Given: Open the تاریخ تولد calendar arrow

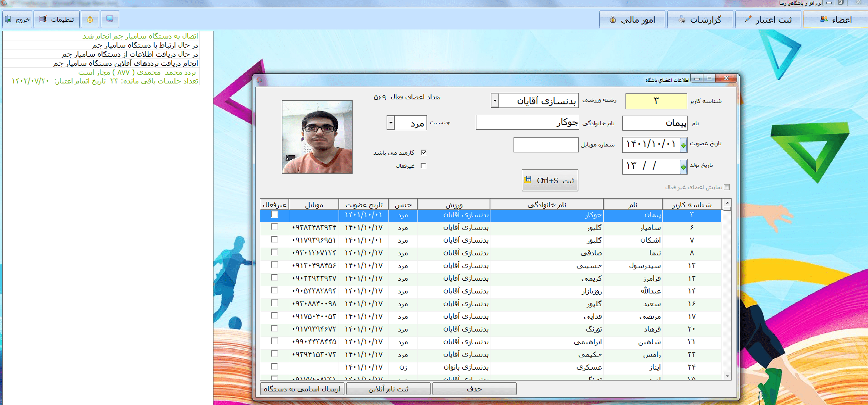Looking at the screenshot, I should (x=683, y=166).
